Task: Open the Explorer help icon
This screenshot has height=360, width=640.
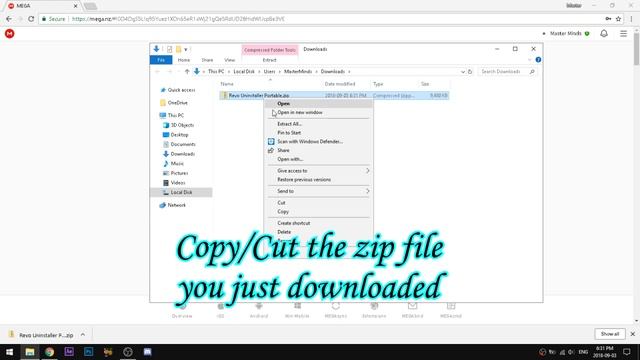Action: [x=538, y=60]
